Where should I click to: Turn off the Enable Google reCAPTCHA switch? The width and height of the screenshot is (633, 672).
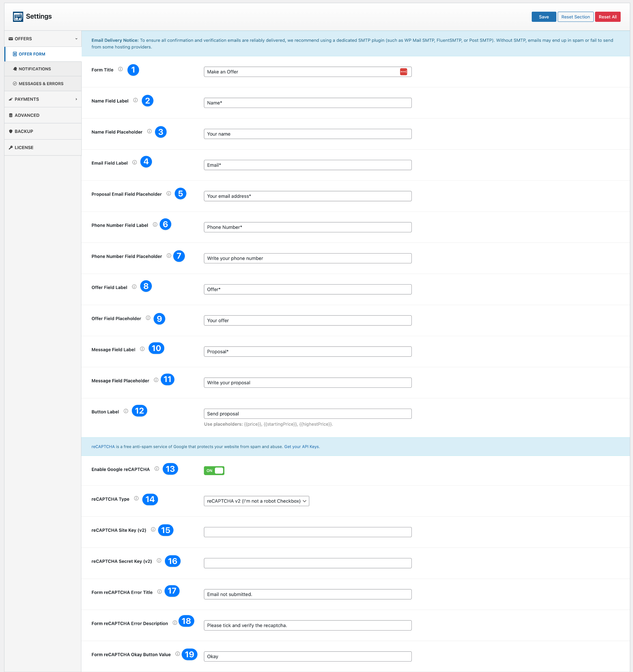[214, 471]
